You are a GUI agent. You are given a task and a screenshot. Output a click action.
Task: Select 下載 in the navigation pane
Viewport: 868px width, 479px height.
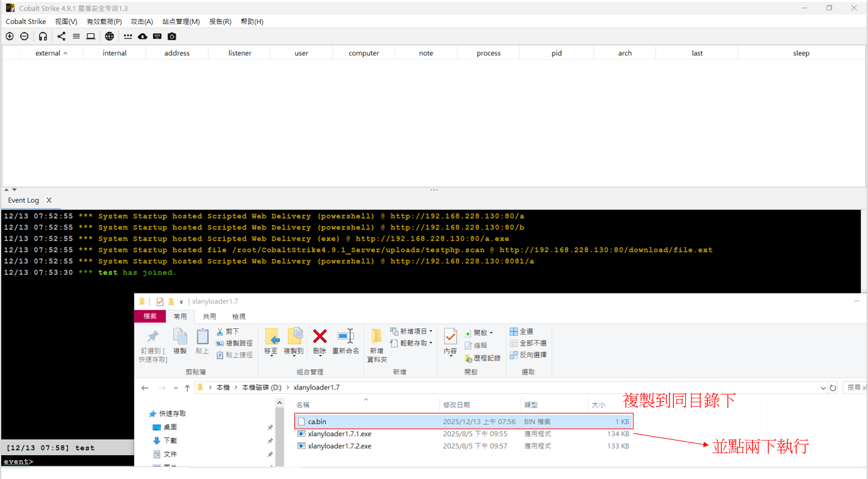pos(170,441)
